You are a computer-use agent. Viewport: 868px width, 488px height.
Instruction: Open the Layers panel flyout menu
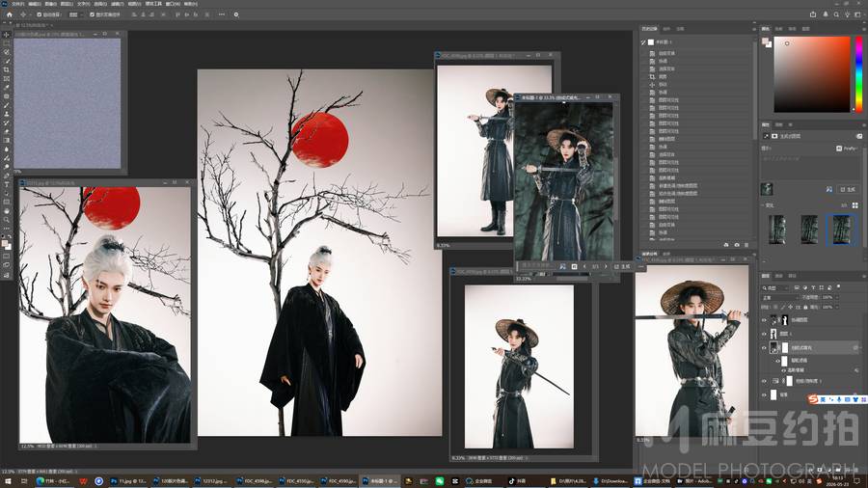(865, 276)
